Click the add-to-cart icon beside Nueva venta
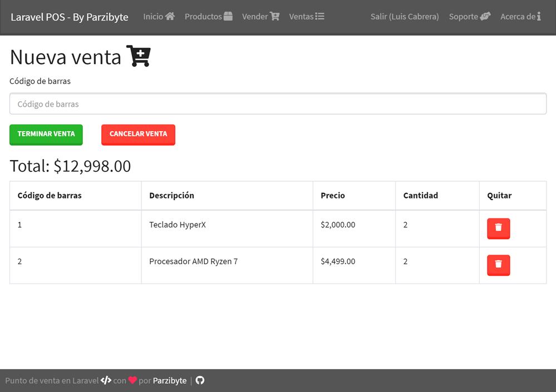556x392 pixels. point(139,56)
